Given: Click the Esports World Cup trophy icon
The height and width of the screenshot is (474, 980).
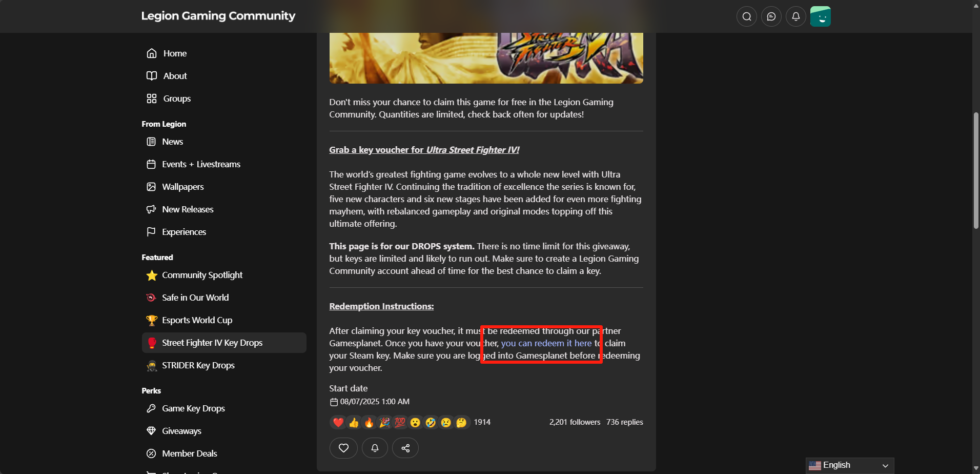Looking at the screenshot, I should point(152,321).
